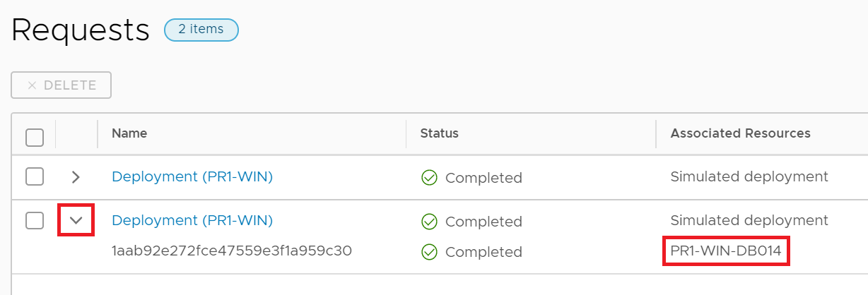Screen dimensions: 868x295
Task: Click the Requests page heading
Action: pyautogui.click(x=81, y=30)
